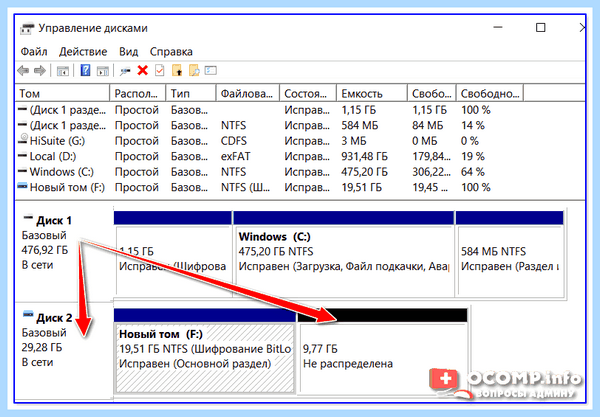Click the Disk Management title bar icon
The width and height of the screenshot is (600, 417).
click(27, 29)
